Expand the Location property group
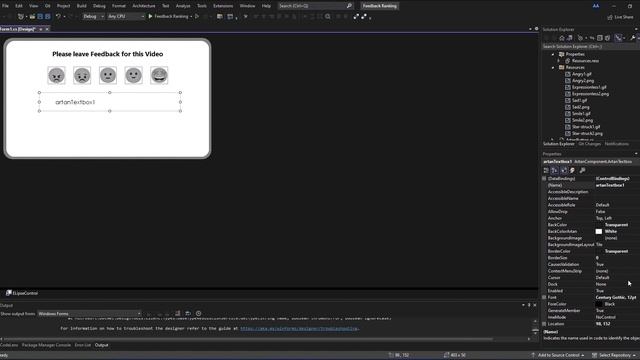 (544, 324)
